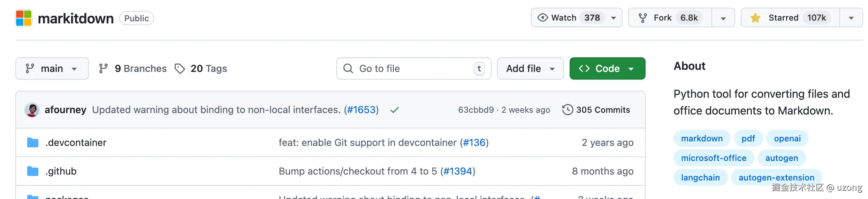Click the Microsoft logo avatar
This screenshot has height=199, width=868.
pos(24,18)
